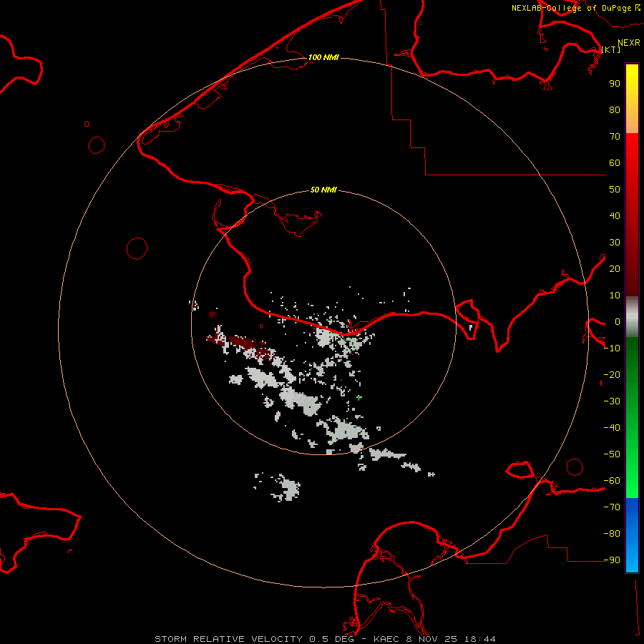Image resolution: width=644 pixels, height=644 pixels.
Task: Click the 50 NMI range ring label
Action: pos(323,190)
